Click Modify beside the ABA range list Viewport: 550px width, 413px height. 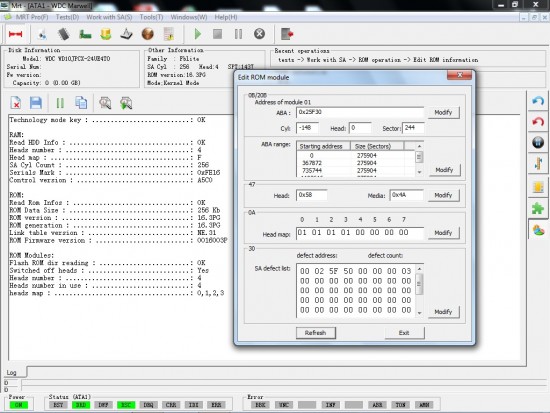[x=444, y=170]
